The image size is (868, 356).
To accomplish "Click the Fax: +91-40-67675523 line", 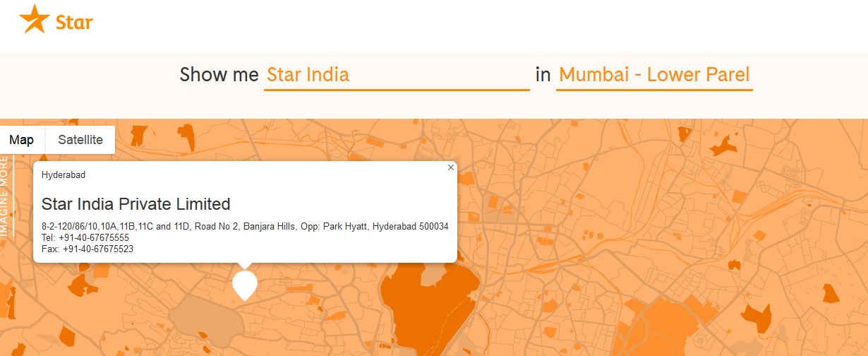I will point(88,249).
